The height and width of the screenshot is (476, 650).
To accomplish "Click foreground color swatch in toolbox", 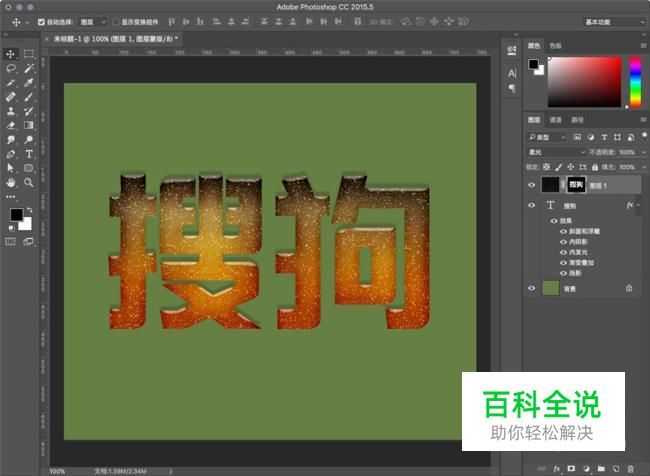I will pyautogui.click(x=16, y=214).
